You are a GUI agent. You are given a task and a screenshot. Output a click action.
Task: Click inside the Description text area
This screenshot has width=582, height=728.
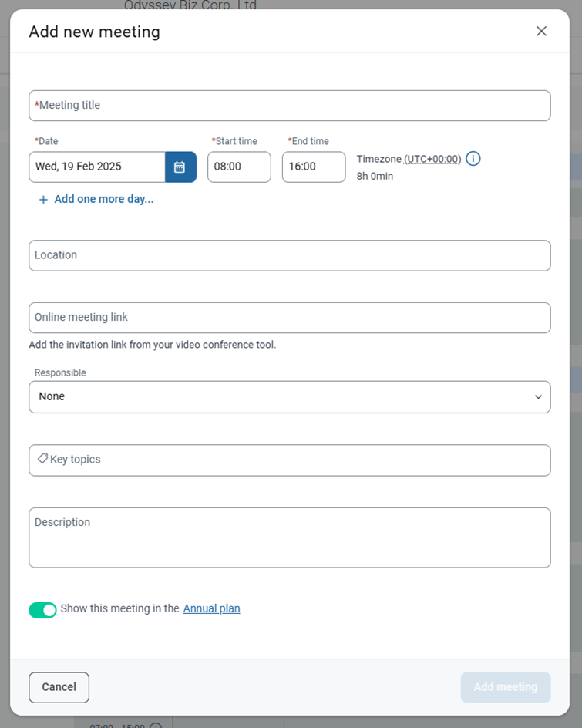(290, 538)
